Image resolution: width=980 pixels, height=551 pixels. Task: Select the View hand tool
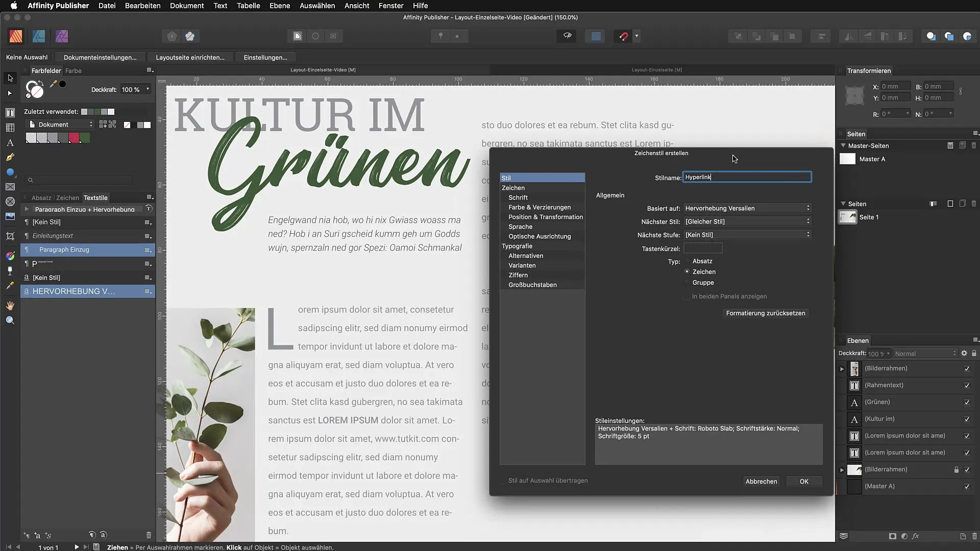[x=10, y=306]
